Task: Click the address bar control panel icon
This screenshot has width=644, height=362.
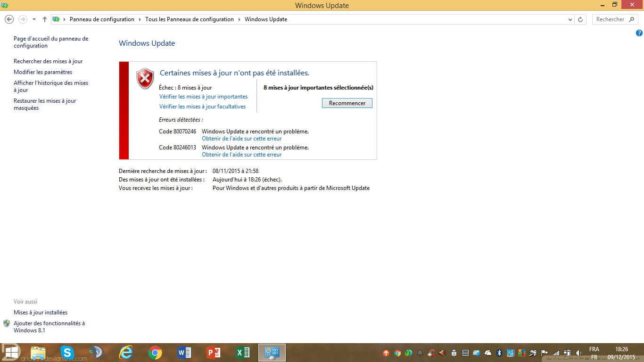Action: tap(56, 19)
